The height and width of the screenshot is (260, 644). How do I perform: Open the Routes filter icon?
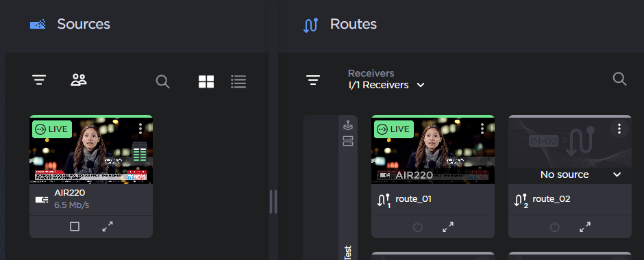point(313,80)
